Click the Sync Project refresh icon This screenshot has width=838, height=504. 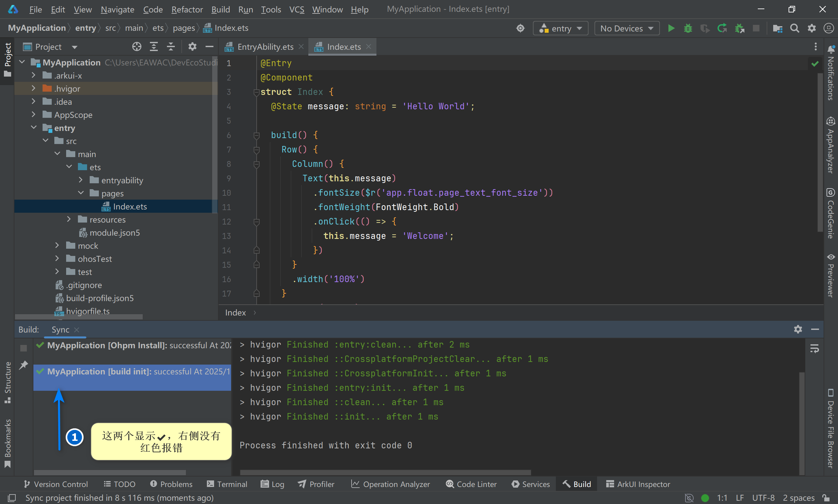pyautogui.click(x=722, y=28)
